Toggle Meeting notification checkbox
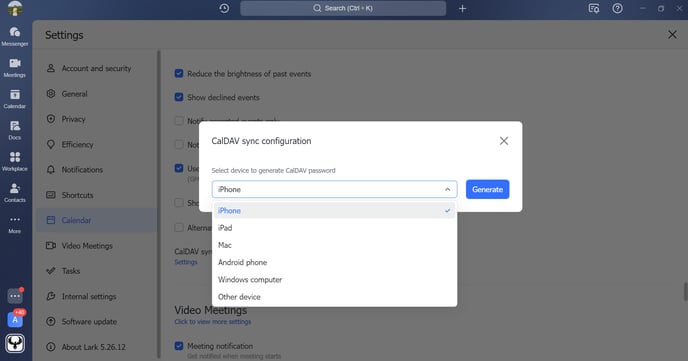Image resolution: width=688 pixels, height=361 pixels. coord(179,346)
